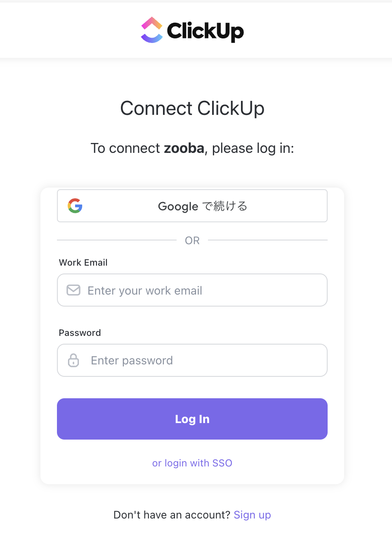Click the padlock icon in password field
Screen dimensions: 392x547
(x=73, y=360)
